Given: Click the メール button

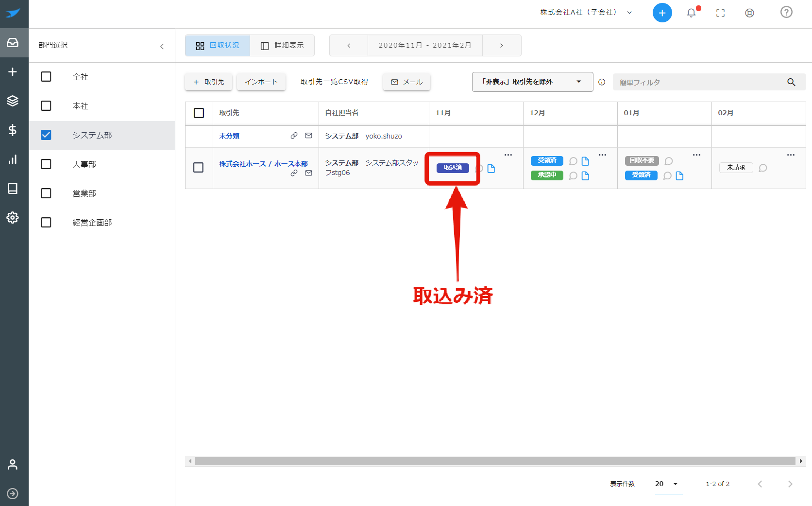Looking at the screenshot, I should click(x=406, y=82).
